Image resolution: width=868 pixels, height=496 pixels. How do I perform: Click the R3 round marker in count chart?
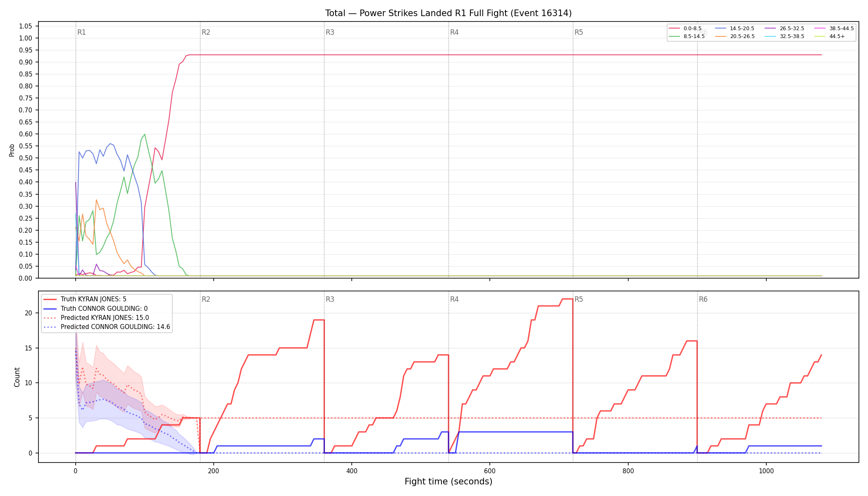click(330, 299)
